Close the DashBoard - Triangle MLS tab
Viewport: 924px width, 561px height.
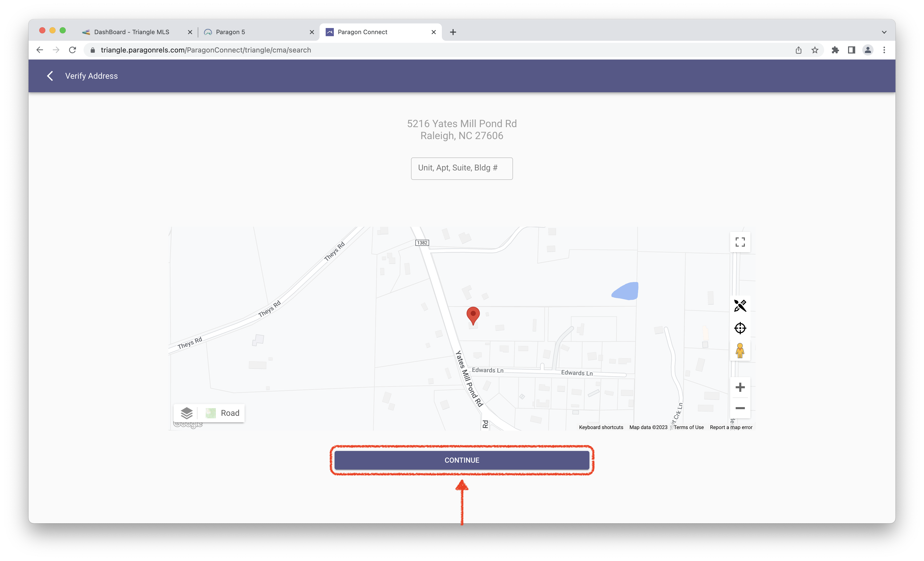[190, 32]
